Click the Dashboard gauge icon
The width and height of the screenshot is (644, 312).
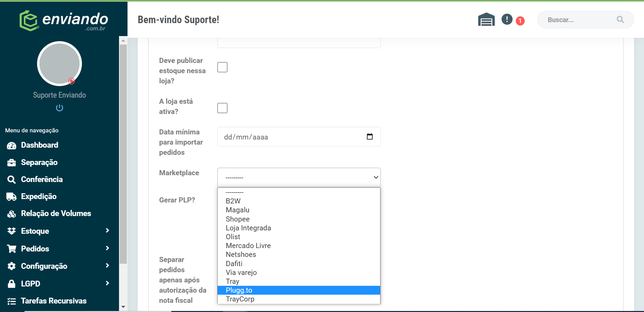click(x=12, y=146)
